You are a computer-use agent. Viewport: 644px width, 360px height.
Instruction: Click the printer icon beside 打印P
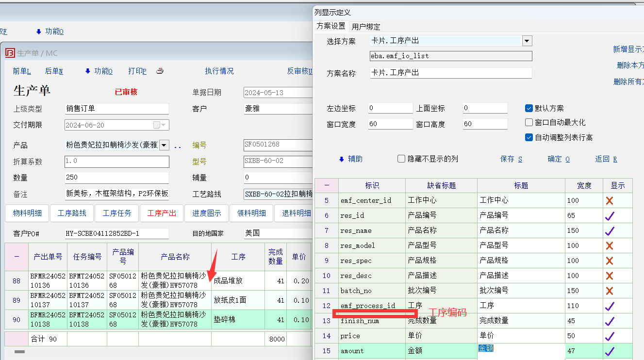click(x=160, y=71)
